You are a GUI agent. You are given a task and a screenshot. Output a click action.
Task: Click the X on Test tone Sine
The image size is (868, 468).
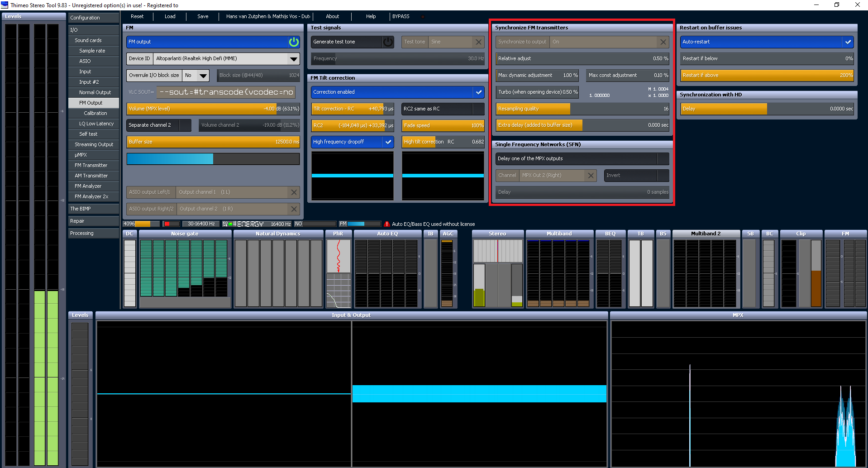pyautogui.click(x=478, y=42)
